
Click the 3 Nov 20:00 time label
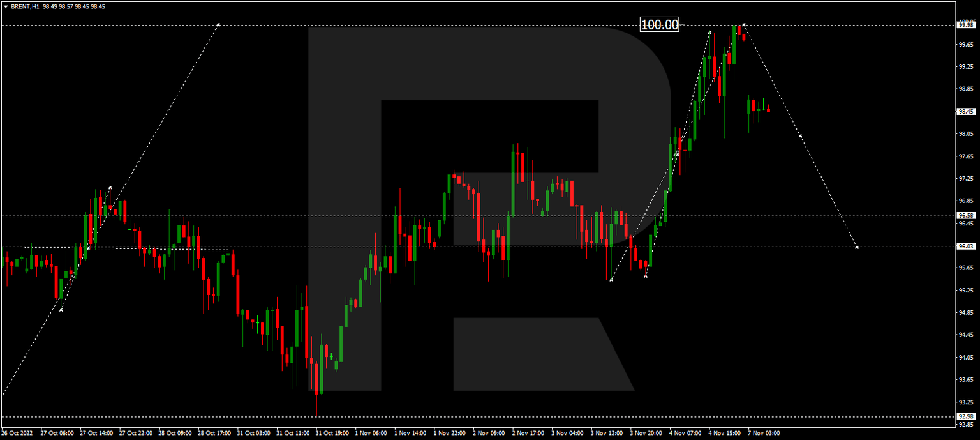(x=646, y=433)
